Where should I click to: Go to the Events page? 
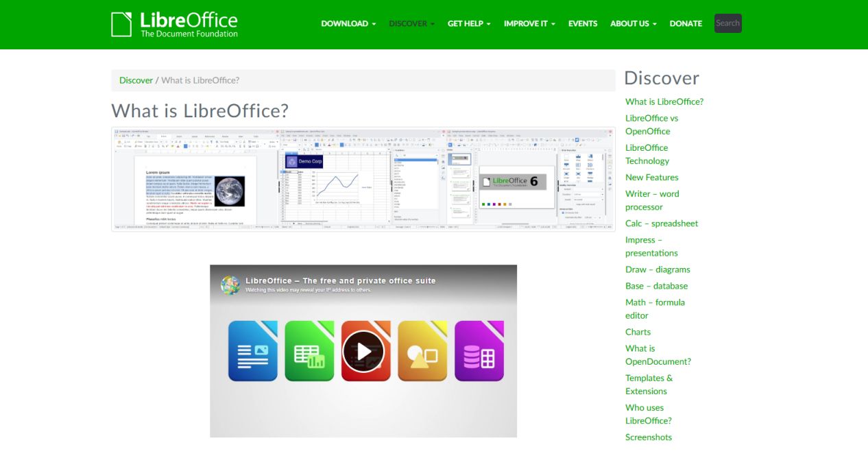[x=583, y=23]
